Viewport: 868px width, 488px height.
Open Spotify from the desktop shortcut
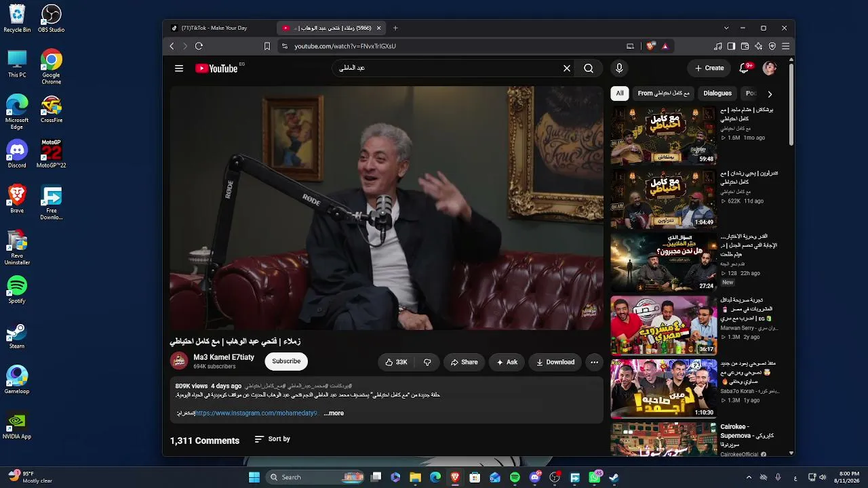(17, 289)
